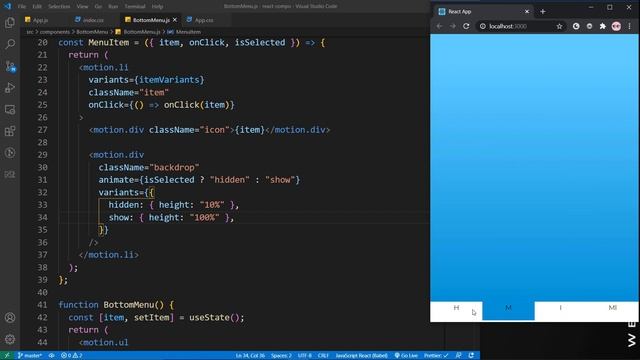The height and width of the screenshot is (360, 640).
Task: Change encoding via UTF-8 indicator
Action: tap(304, 356)
